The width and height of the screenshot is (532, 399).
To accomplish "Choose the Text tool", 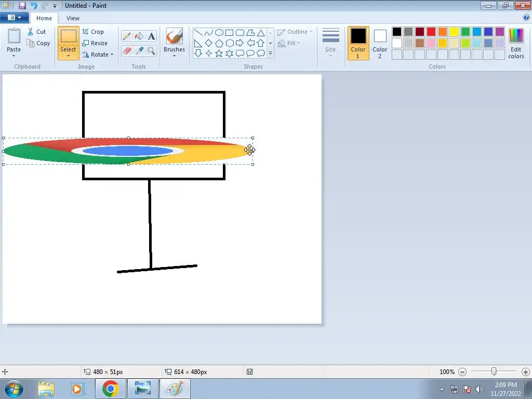I will [x=151, y=36].
